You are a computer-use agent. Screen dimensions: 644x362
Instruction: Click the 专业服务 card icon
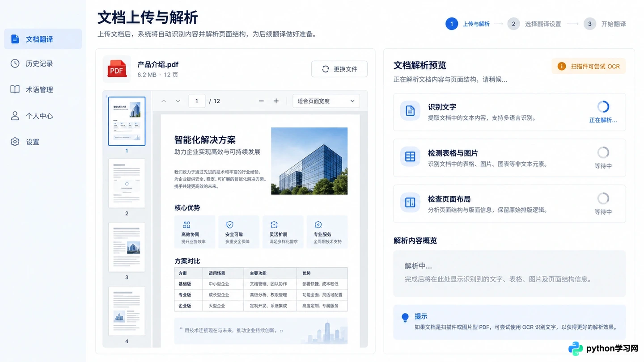point(318,225)
